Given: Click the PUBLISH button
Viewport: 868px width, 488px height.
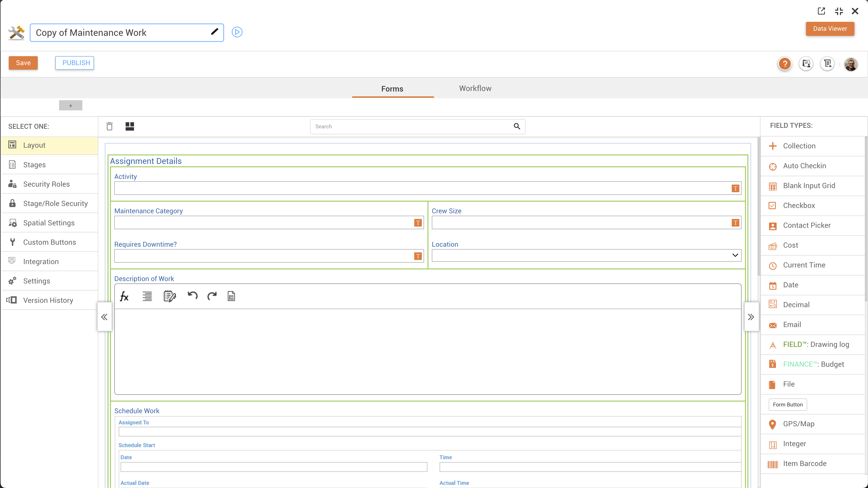Looking at the screenshot, I should tap(75, 63).
